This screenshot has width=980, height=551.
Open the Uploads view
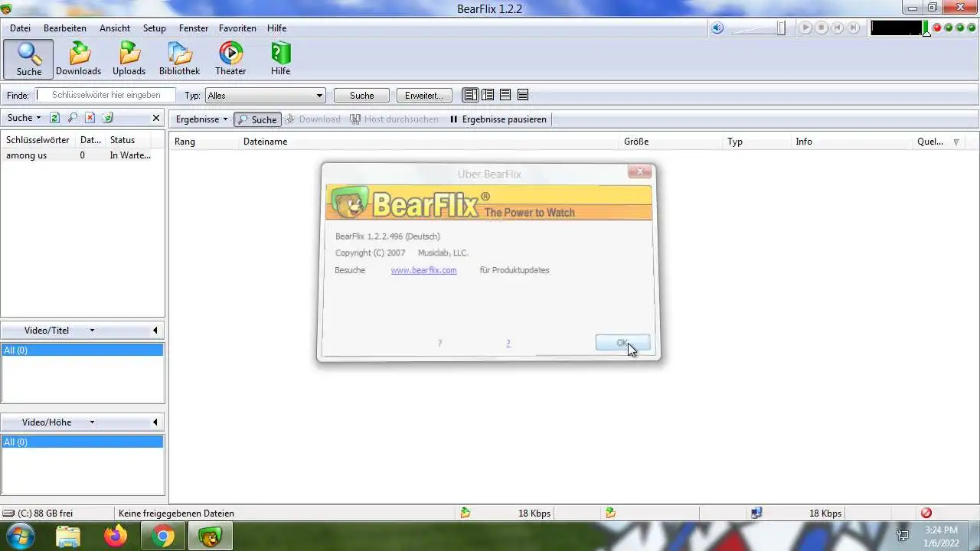[x=129, y=59]
